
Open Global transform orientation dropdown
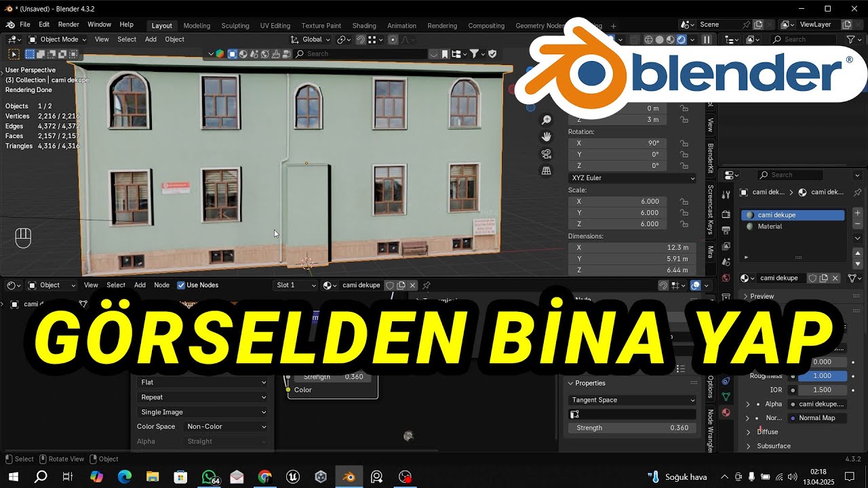[x=311, y=39]
